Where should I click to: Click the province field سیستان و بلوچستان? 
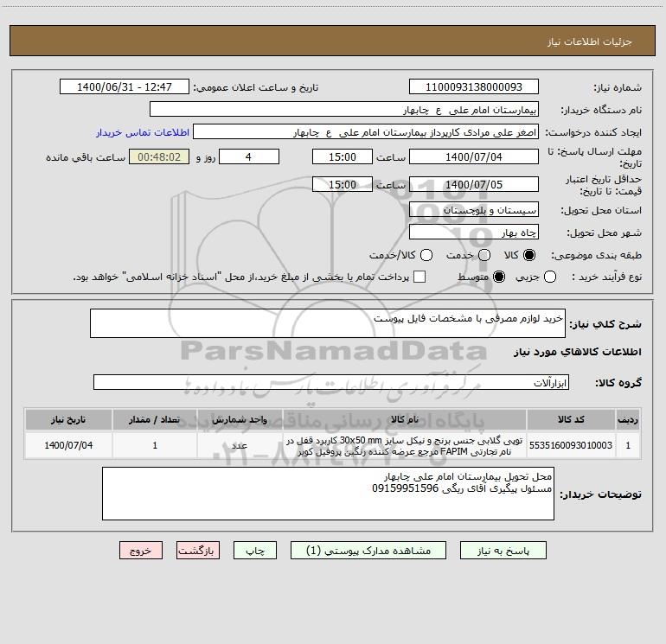pos(474,209)
